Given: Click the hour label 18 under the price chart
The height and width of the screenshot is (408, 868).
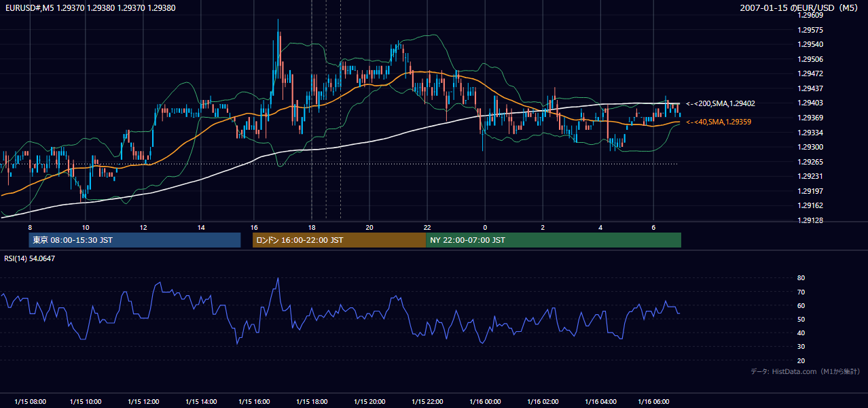Looking at the screenshot, I should 312,226.
